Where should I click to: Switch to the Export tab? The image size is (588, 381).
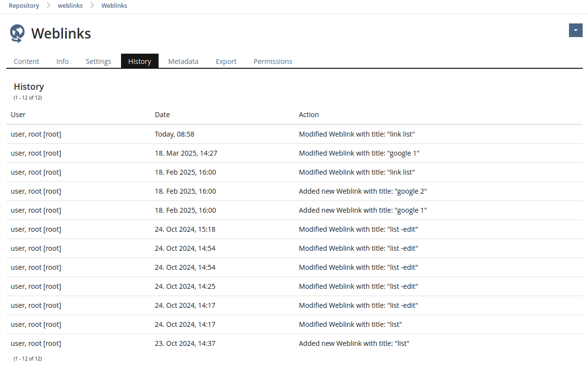click(x=226, y=61)
